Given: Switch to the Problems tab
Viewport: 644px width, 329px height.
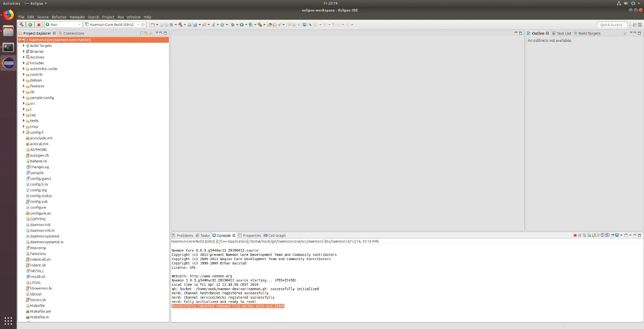Looking at the screenshot, I should (182, 235).
